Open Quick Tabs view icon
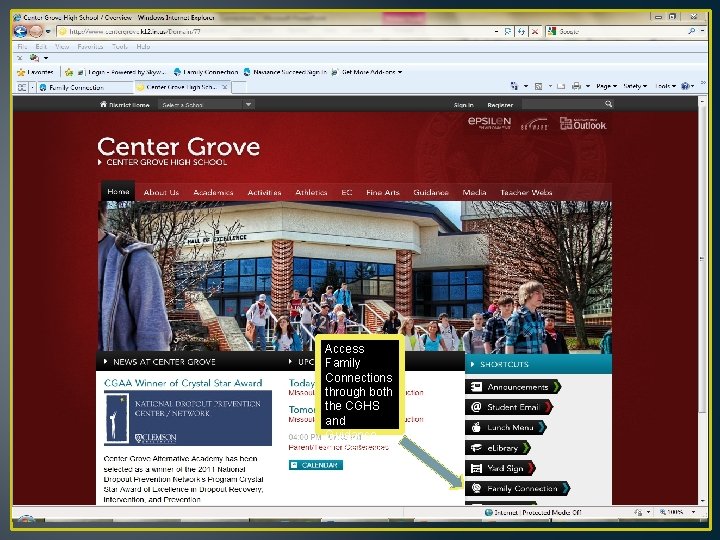720x540 pixels. click(x=22, y=87)
